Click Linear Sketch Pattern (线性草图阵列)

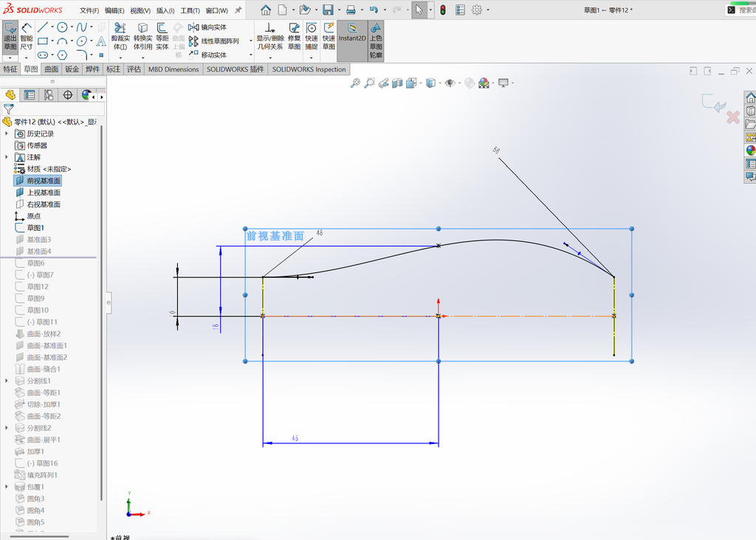[213, 41]
